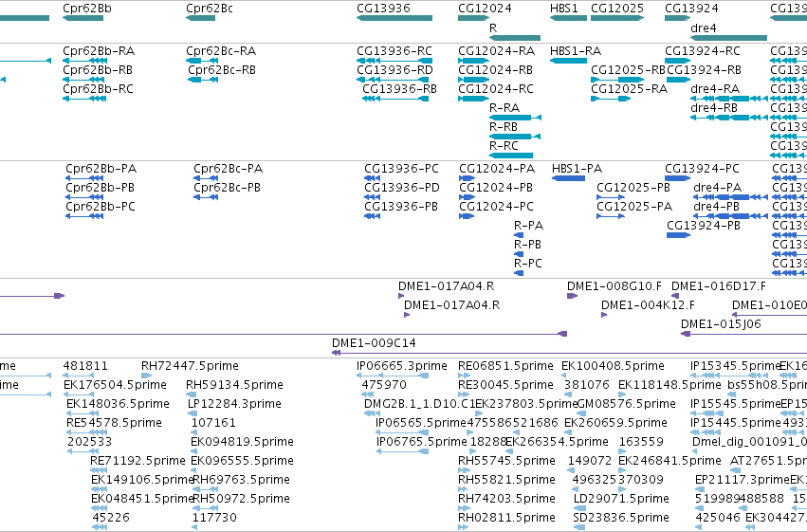Screen dimensions: 807x532
Task: Select transcript Cpr62Bc-RB
Action: 222,70
